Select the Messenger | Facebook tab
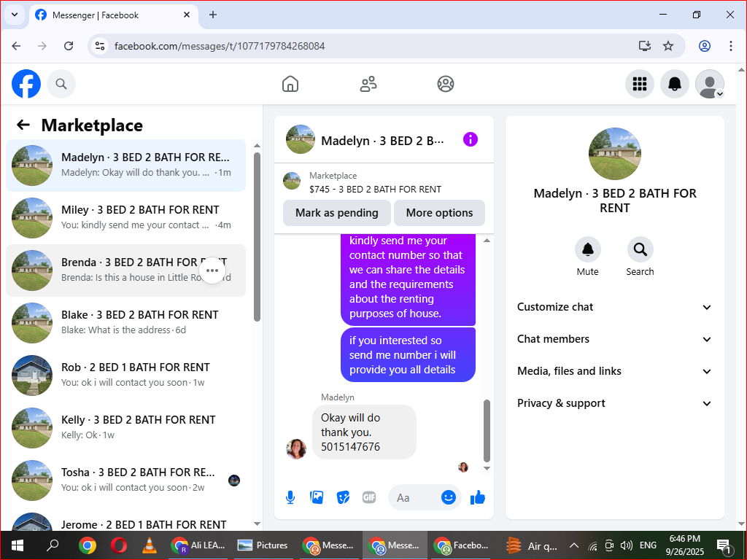 (x=113, y=15)
